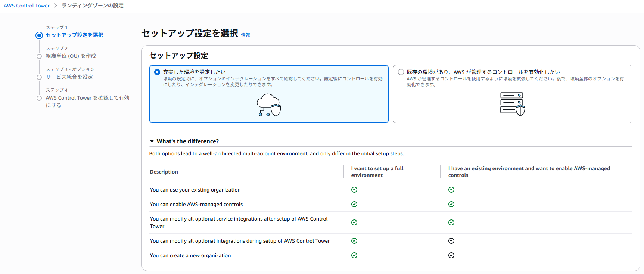Click 'modify all optional service integrations after setup' text
644x274 pixels.
[x=239, y=222]
